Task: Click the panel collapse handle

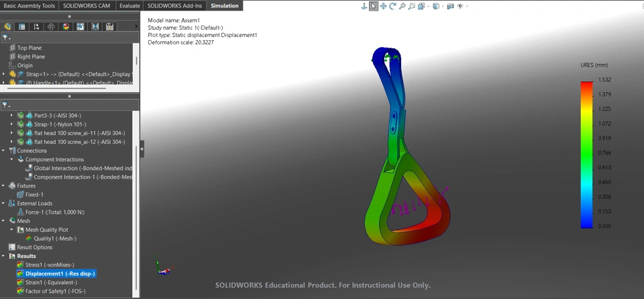Action: point(142,149)
